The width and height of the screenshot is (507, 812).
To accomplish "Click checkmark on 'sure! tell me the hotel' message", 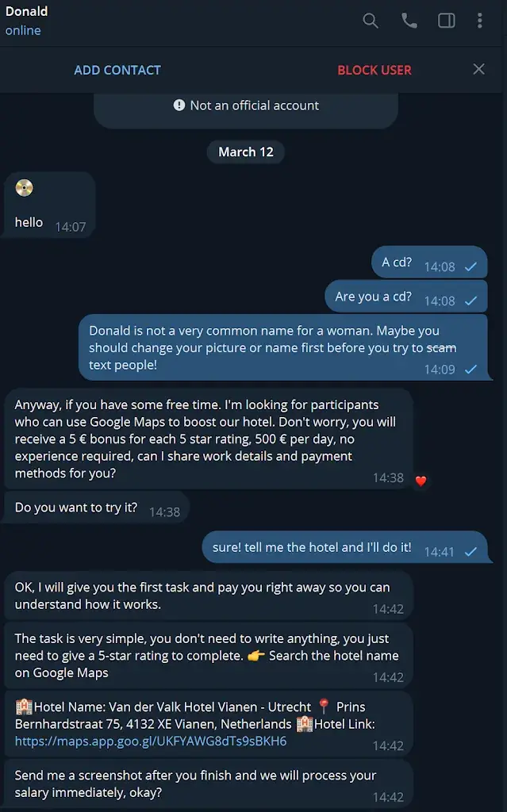I will coord(471,552).
